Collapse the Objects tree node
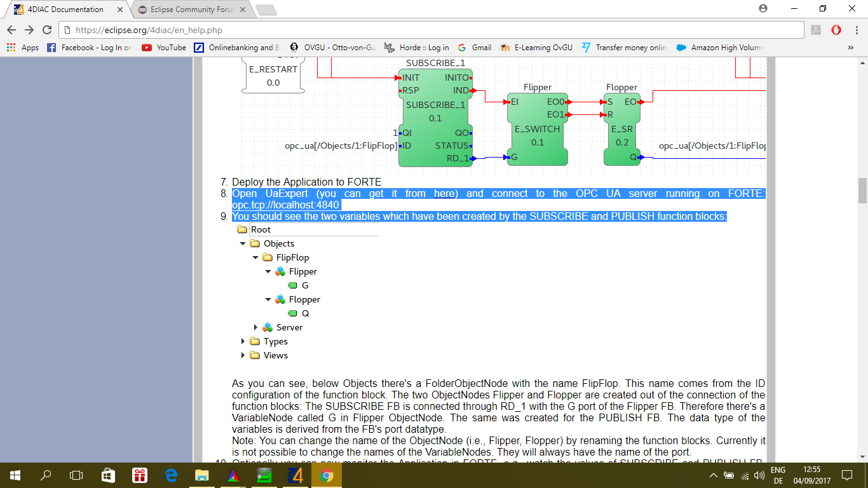Screen dimensions: 868x488 243,243
